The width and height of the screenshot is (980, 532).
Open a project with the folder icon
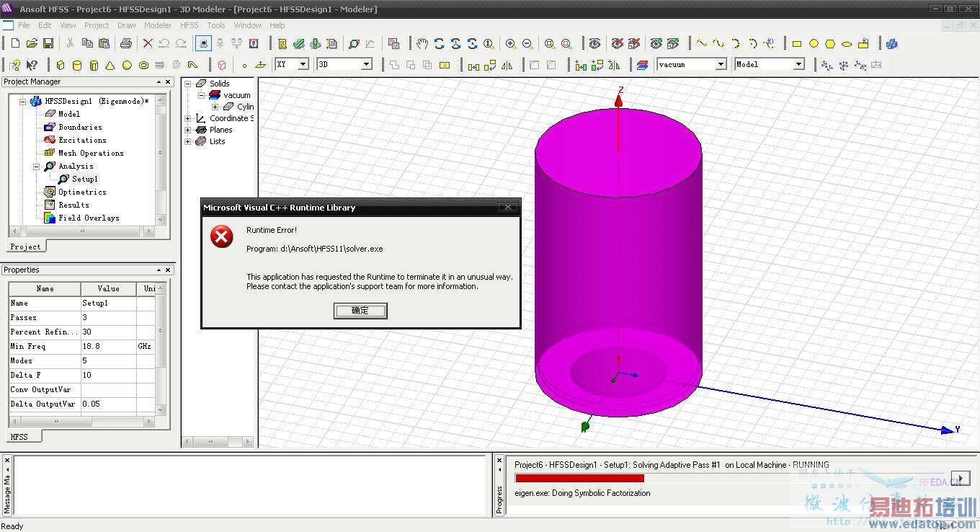[x=32, y=44]
